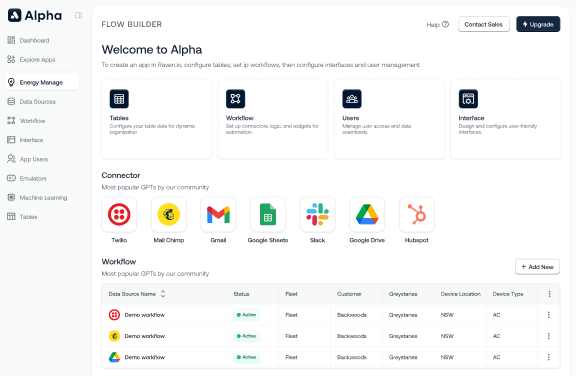This screenshot has width=576, height=376.
Task: Click the Device Type column header
Action: [508, 294]
